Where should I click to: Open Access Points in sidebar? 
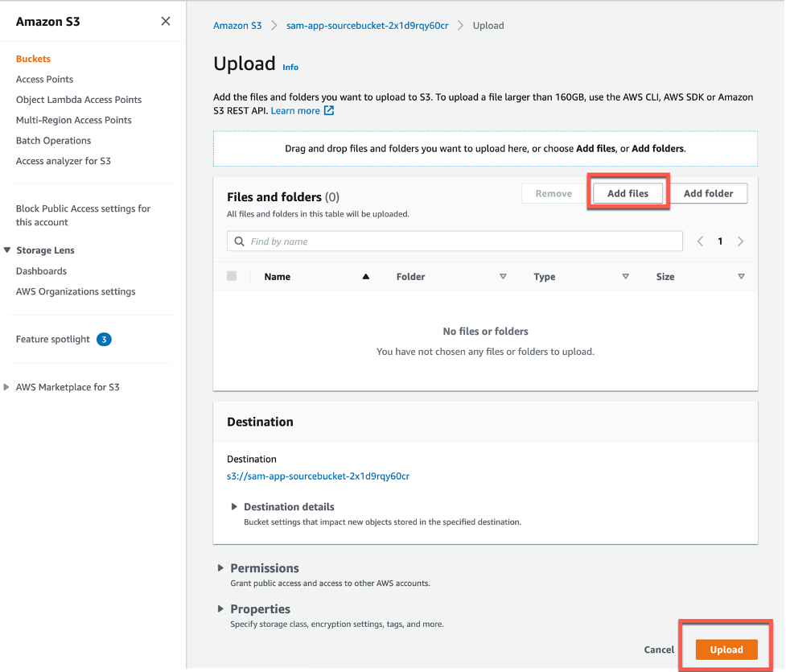pos(44,79)
